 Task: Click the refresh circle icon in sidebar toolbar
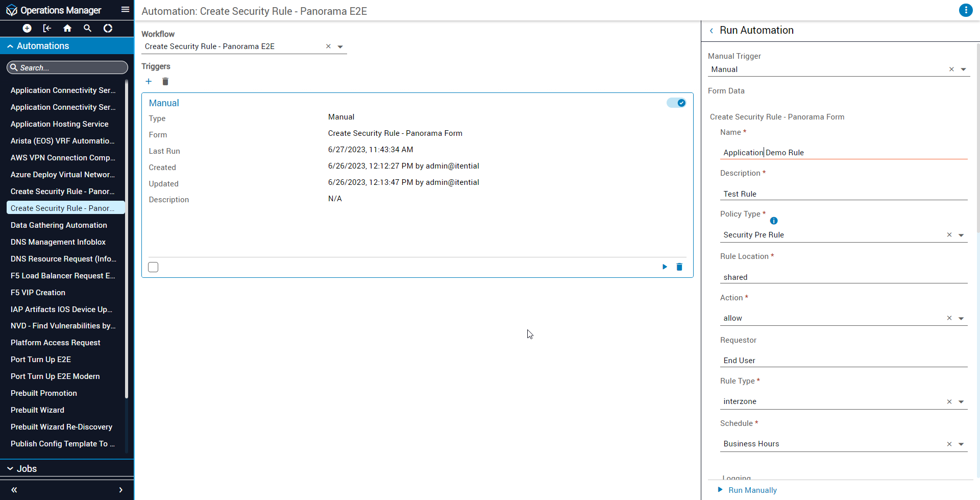[x=108, y=29]
